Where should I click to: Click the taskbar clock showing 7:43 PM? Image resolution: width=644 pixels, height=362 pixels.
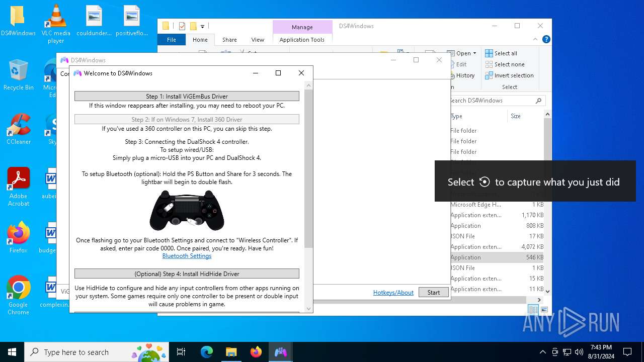click(600, 352)
